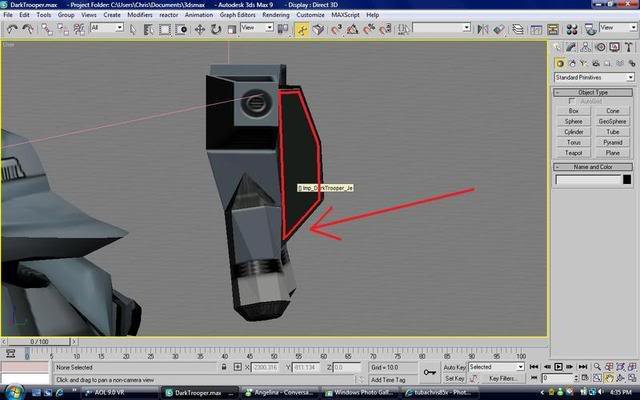Collapse the Object Type rollout
The image size is (640, 400).
(593, 92)
